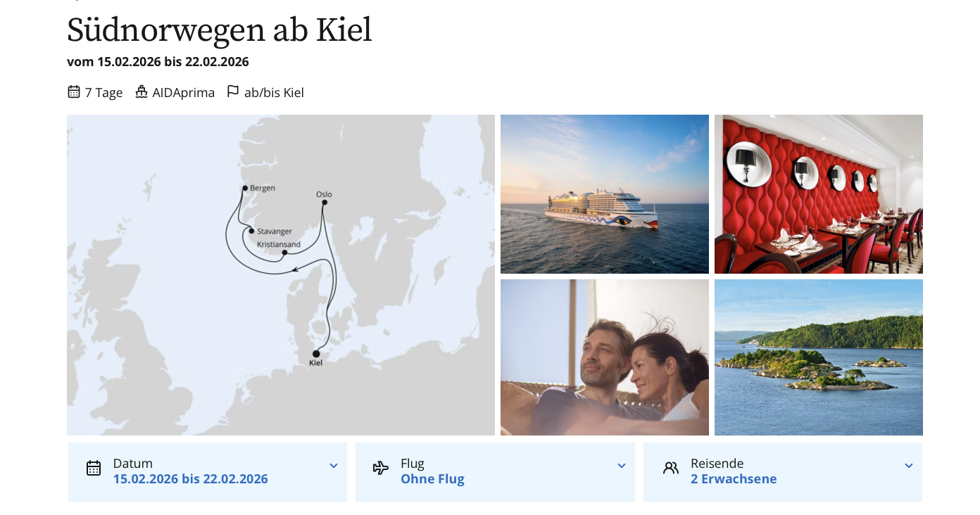980x515 pixels.
Task: Click the Stavanger port marker on map
Action: point(251,231)
